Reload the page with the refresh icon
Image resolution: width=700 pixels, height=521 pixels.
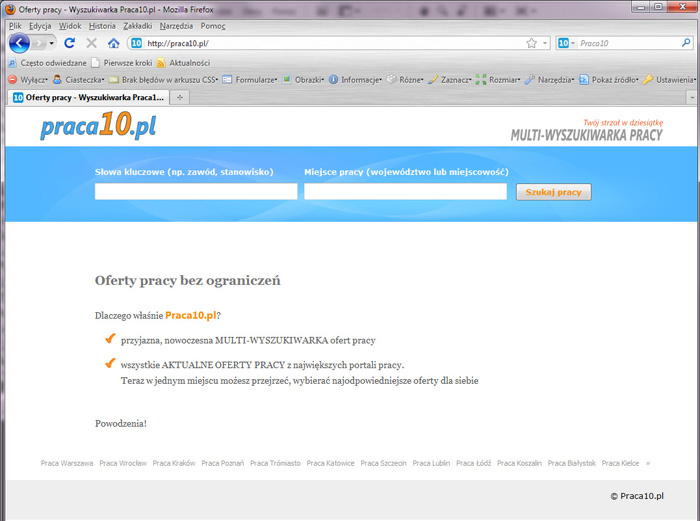(x=69, y=43)
